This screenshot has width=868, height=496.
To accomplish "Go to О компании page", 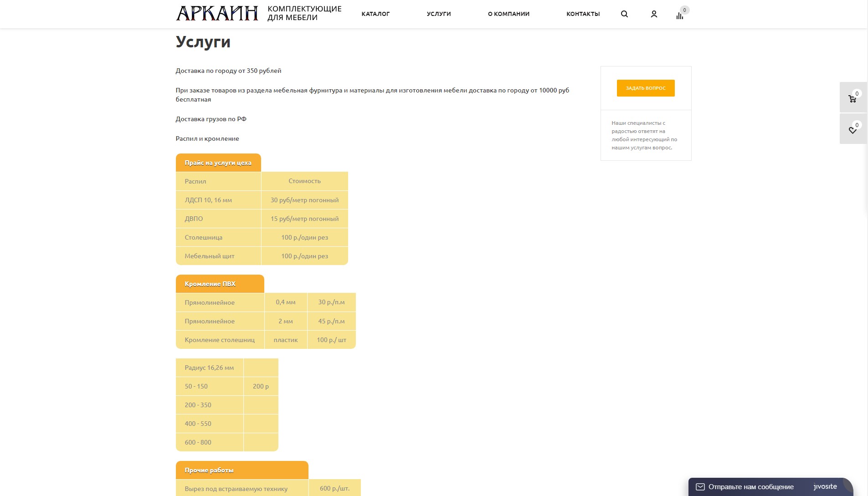I will 508,14.
